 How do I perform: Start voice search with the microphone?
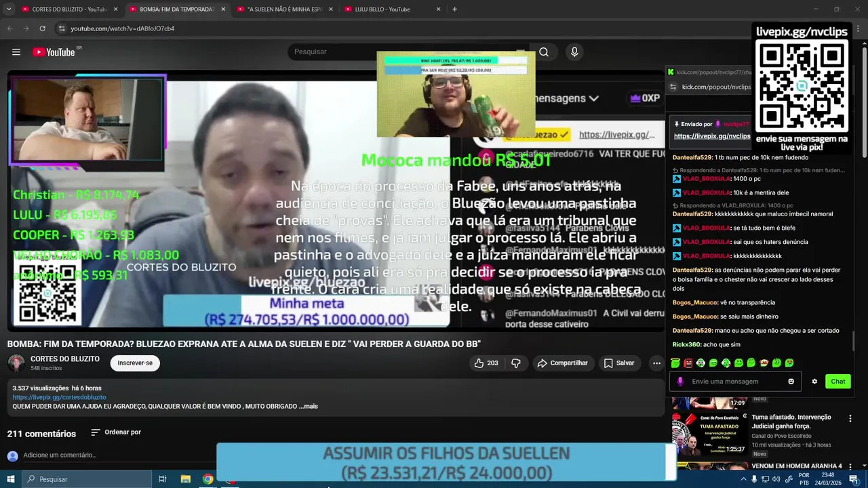click(x=574, y=52)
